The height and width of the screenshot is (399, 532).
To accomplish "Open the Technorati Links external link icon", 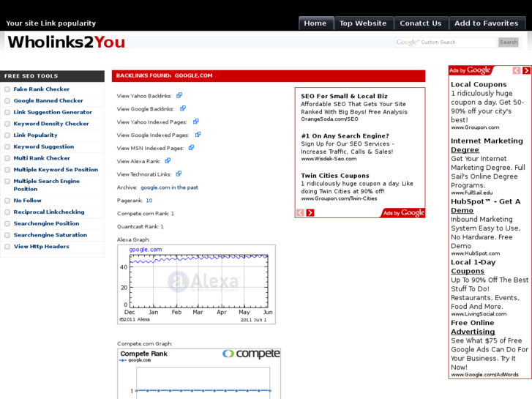I will [x=179, y=174].
